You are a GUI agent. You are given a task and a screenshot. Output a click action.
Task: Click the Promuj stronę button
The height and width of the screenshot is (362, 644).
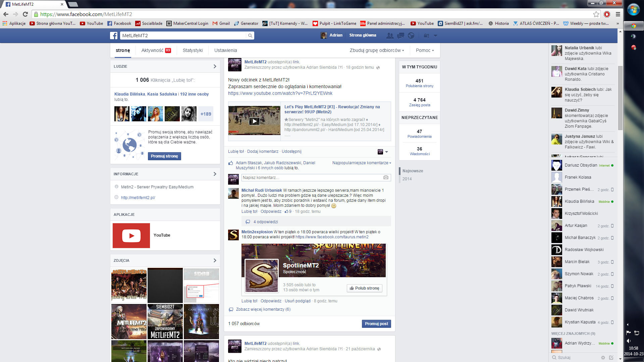point(164,156)
